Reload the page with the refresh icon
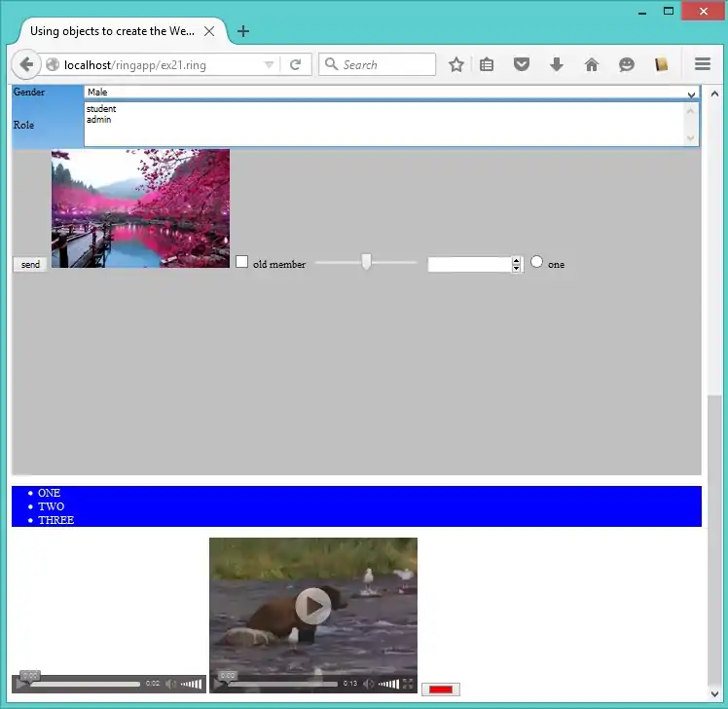Screen dimensions: 728x709 click(295, 65)
